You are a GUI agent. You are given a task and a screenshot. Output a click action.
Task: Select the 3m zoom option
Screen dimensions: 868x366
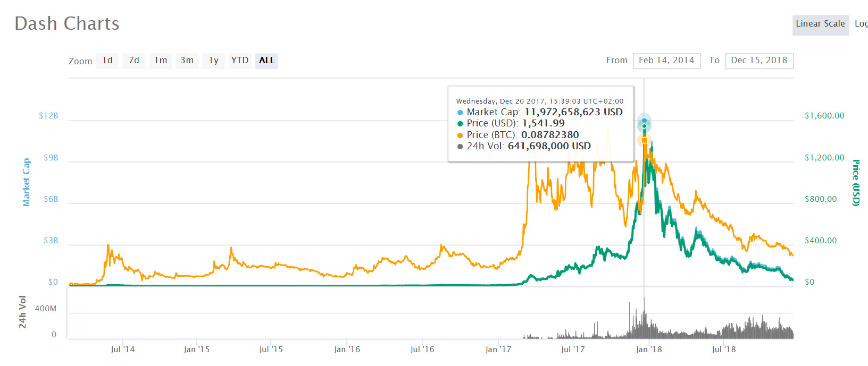pos(187,61)
